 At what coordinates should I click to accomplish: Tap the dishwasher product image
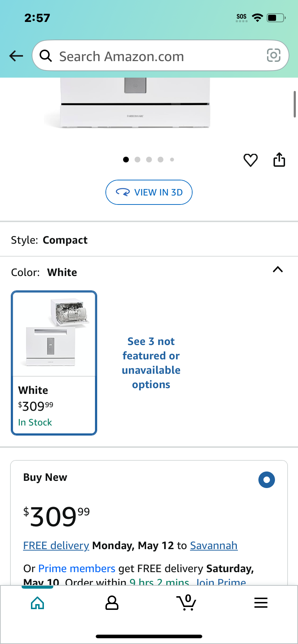click(135, 103)
